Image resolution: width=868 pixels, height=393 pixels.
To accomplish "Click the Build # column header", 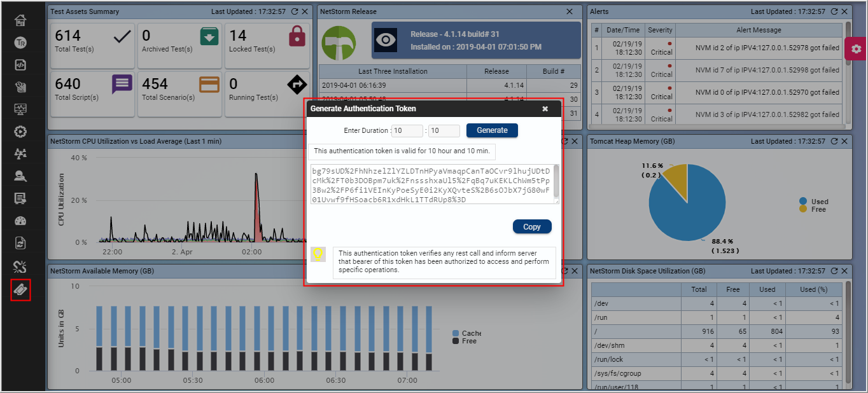I will 554,71.
